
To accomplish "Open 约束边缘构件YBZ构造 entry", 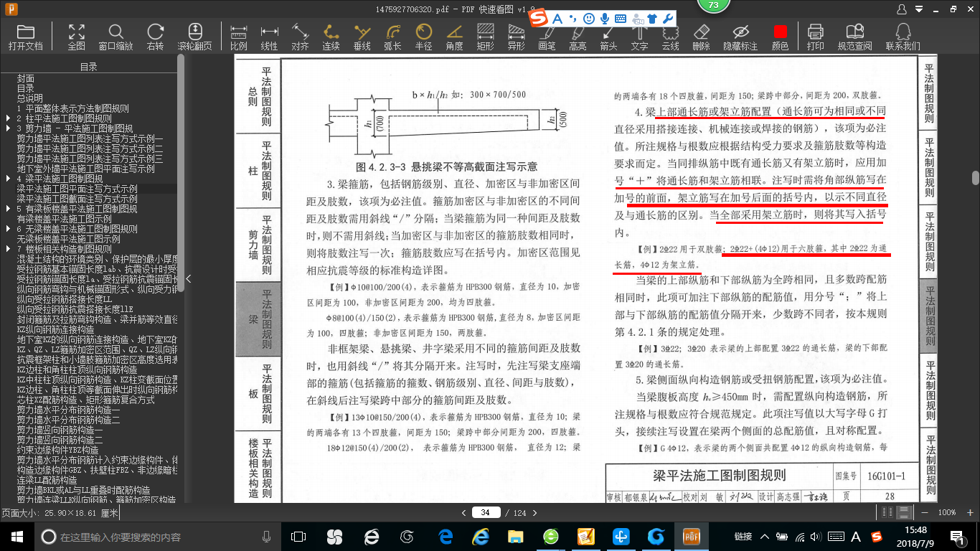I will 57,450.
